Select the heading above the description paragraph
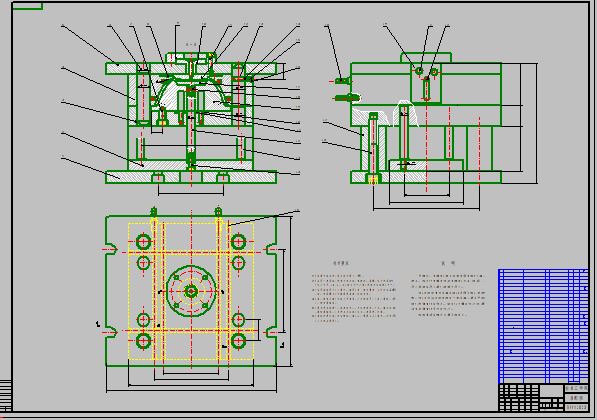597x420 pixels. 448,263
